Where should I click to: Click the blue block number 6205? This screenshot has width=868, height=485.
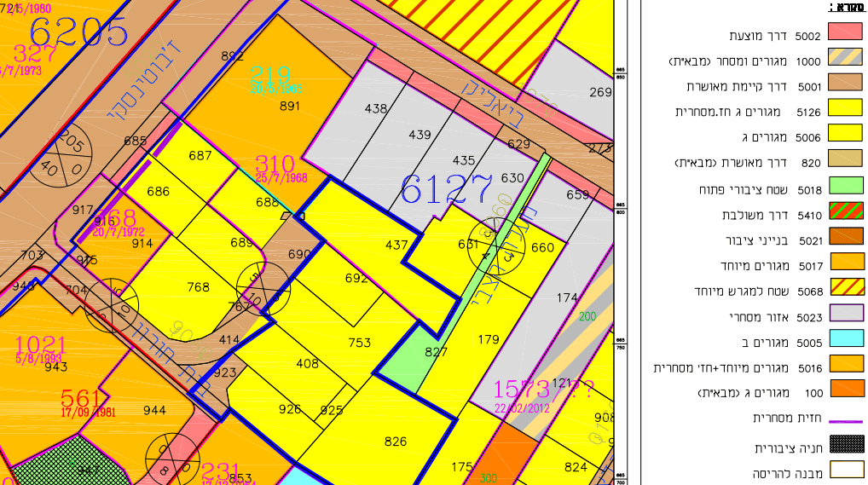click(x=78, y=32)
